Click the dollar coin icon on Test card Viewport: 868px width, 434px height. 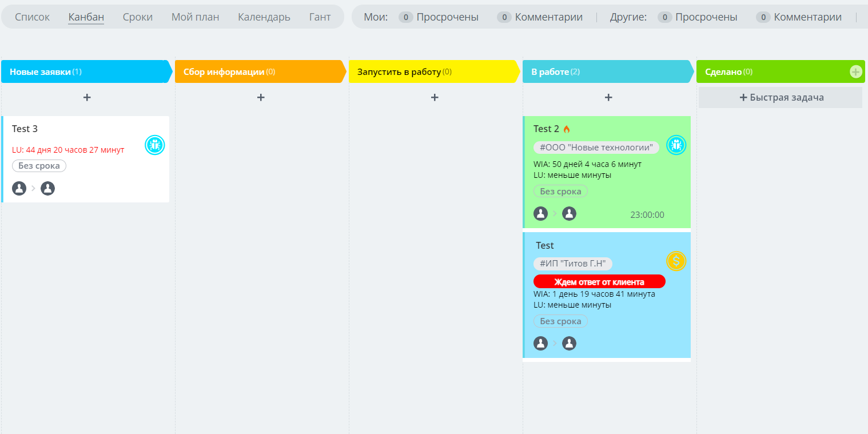[676, 261]
